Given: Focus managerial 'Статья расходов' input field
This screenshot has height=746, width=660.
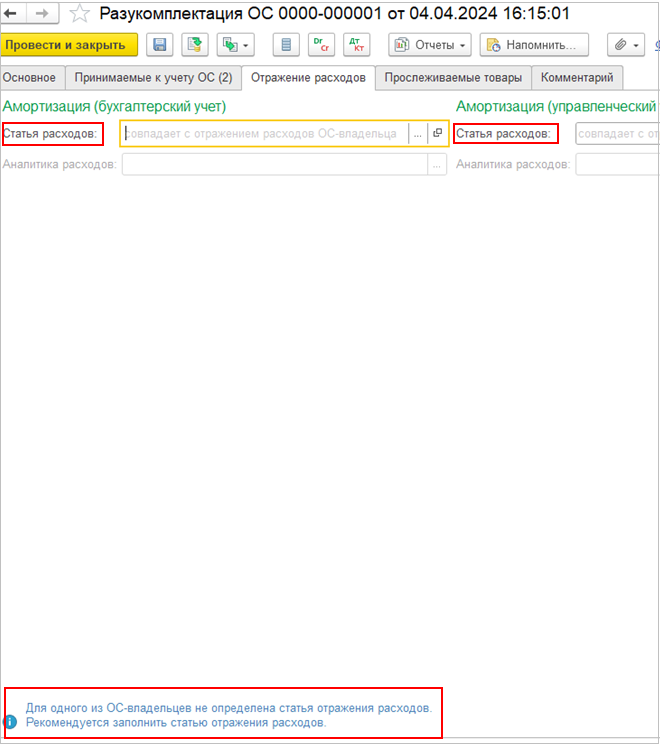Looking at the screenshot, I should (618, 134).
